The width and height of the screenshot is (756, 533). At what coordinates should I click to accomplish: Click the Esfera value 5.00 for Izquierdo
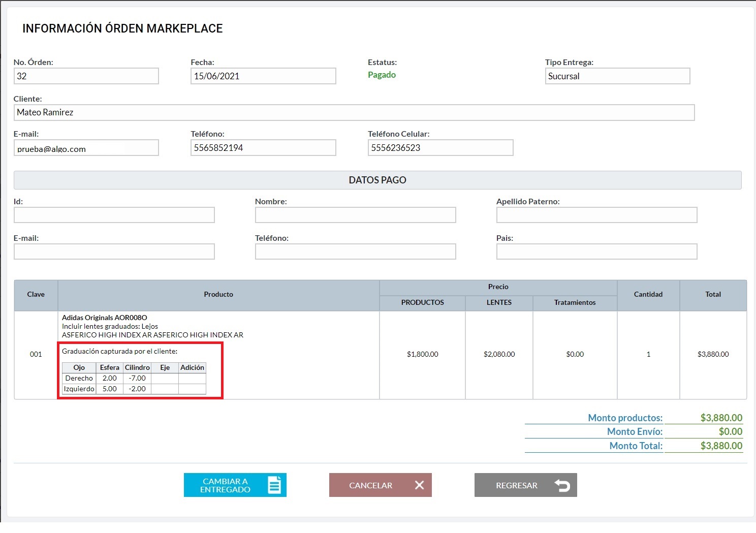pos(110,389)
